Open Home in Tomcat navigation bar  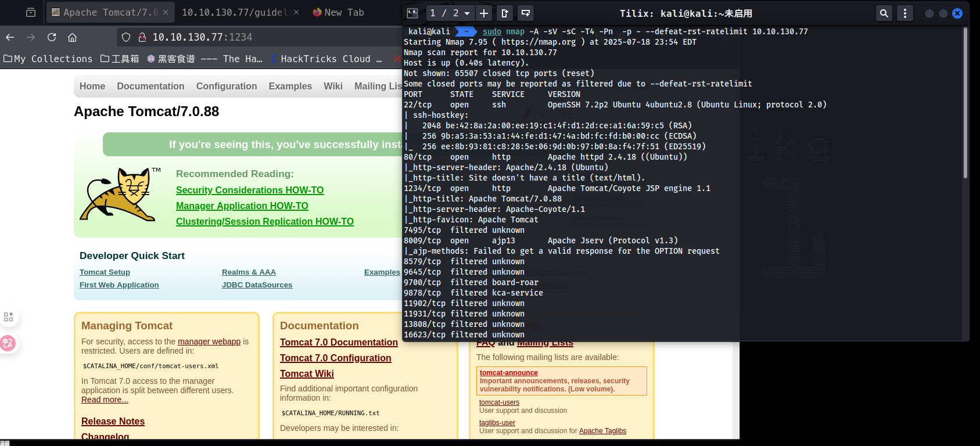pyautogui.click(x=92, y=86)
